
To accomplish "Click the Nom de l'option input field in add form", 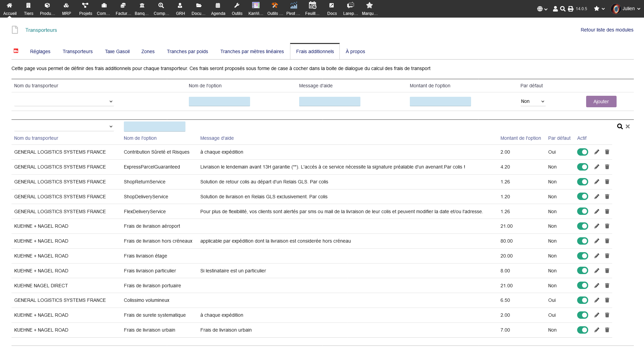I will pos(219,102).
